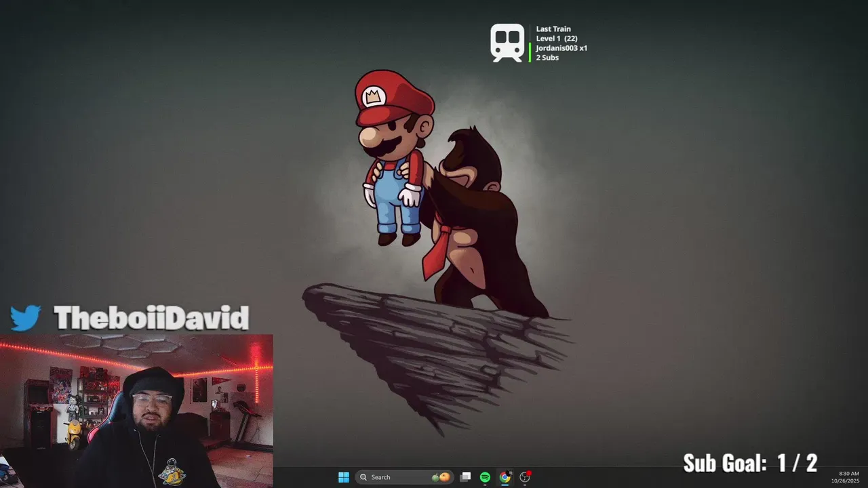
Task: Click the "Sub Goal: 1 / 2" text
Action: pyautogui.click(x=750, y=463)
